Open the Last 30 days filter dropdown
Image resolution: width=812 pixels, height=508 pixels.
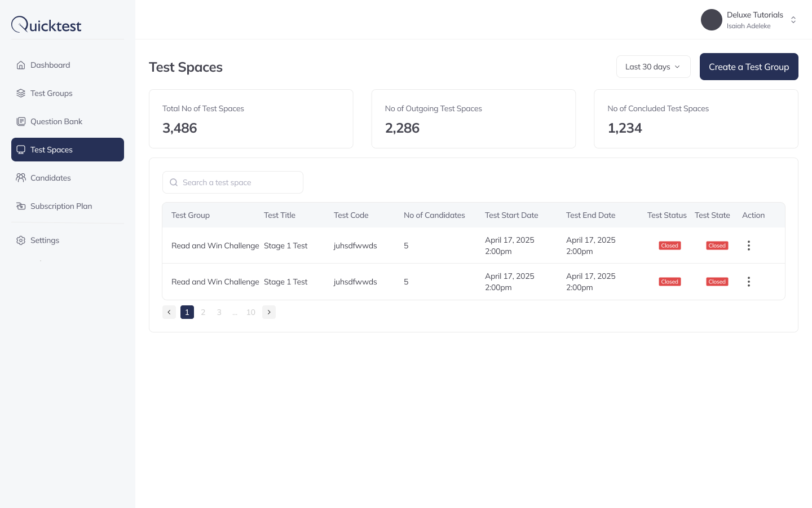[653, 67]
